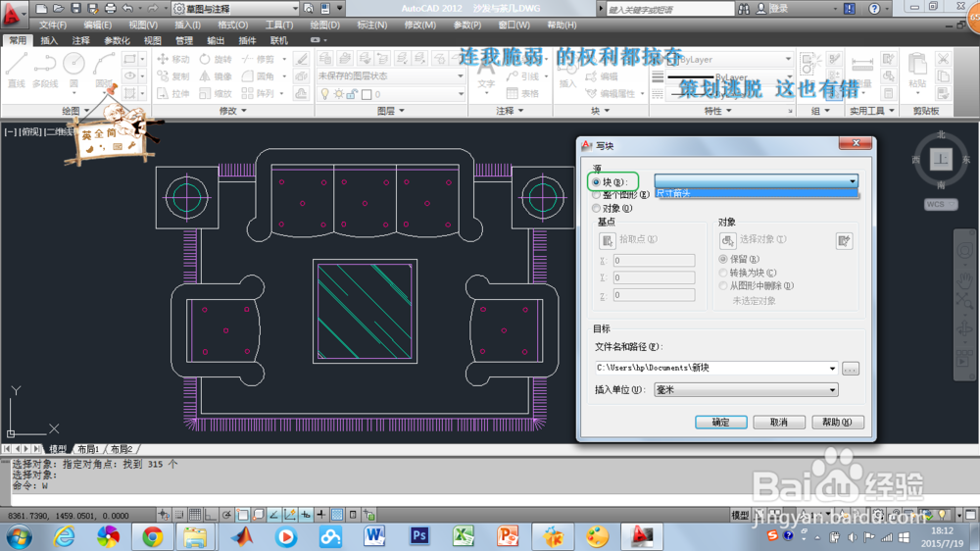The width and height of the screenshot is (980, 551).
Task: Click the Open file icon in quick access toolbar
Action: pos(58,8)
